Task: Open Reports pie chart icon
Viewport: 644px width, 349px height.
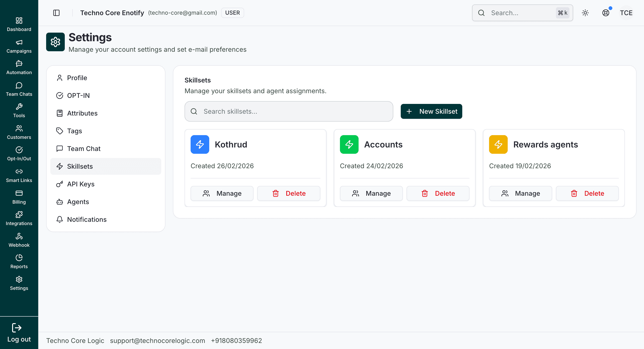Action: [x=19, y=257]
